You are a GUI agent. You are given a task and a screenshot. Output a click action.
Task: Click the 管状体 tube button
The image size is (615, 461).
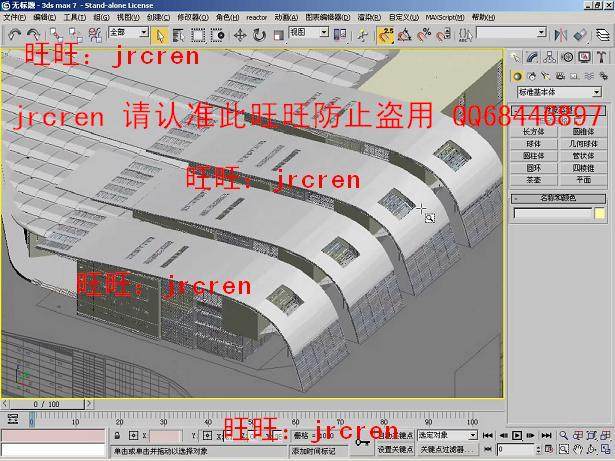[x=583, y=156]
